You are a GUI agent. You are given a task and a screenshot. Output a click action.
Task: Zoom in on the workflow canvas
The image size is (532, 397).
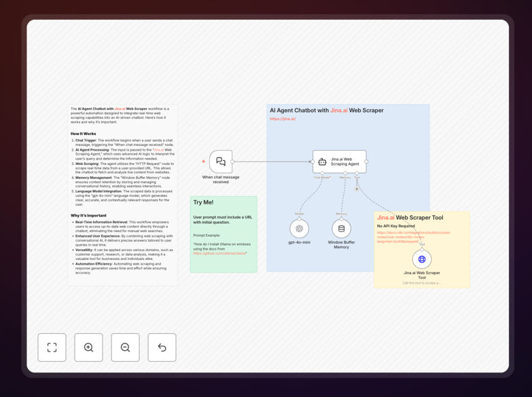coord(88,347)
